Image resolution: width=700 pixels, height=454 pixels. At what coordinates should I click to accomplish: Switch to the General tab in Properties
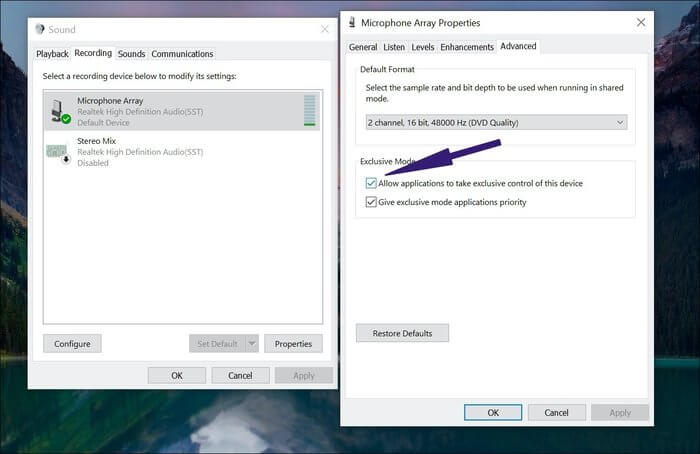tap(363, 47)
